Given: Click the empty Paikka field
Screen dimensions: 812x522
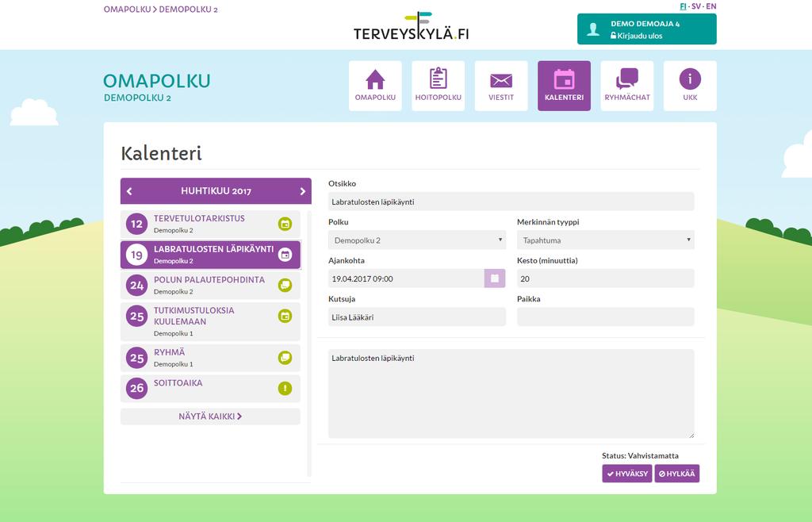Looking at the screenshot, I should 605,317.
